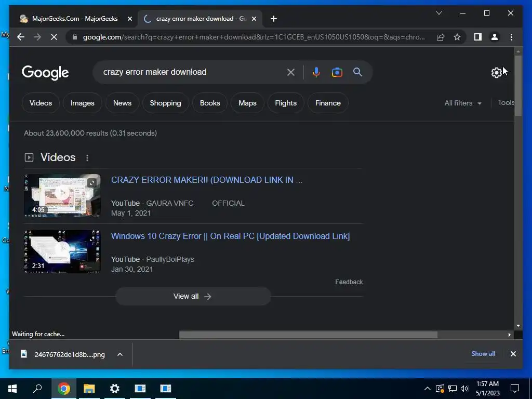Click the View all videos button

pos(193,296)
